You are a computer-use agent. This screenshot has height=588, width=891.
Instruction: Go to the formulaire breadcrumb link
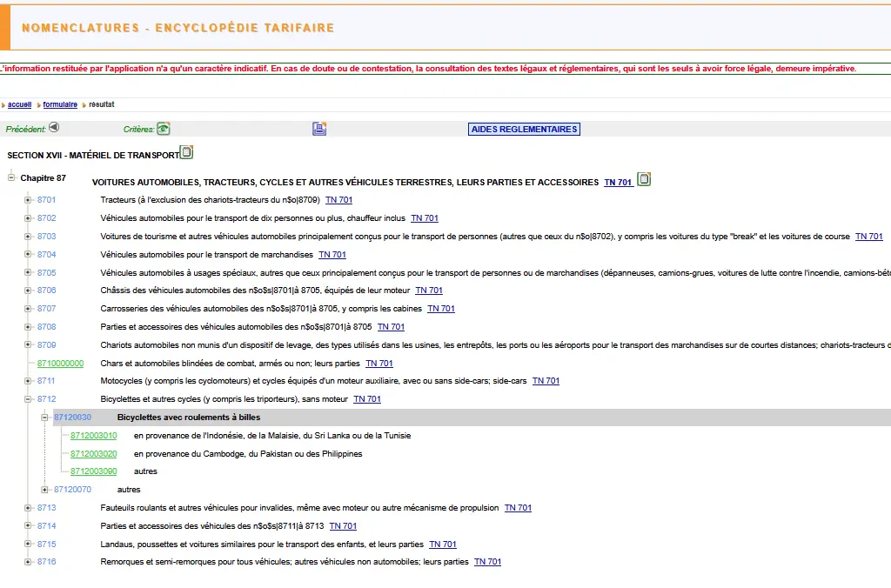(x=60, y=104)
